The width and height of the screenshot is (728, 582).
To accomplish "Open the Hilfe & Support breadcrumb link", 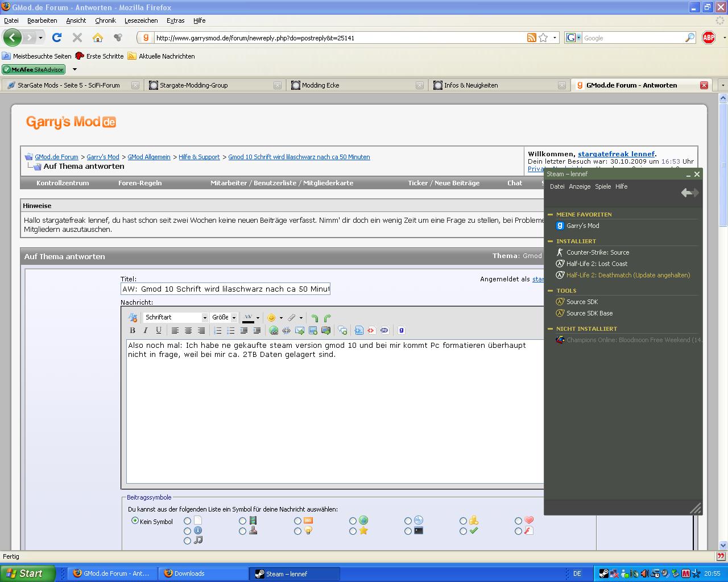I will click(199, 157).
